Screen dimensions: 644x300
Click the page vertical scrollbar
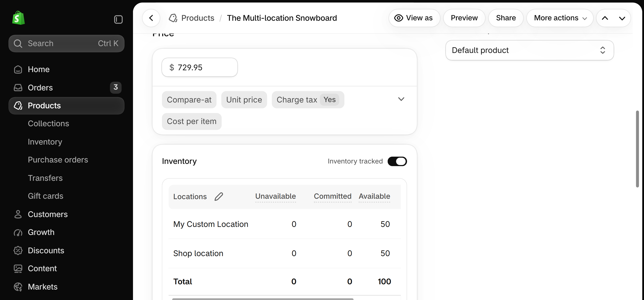pyautogui.click(x=637, y=149)
